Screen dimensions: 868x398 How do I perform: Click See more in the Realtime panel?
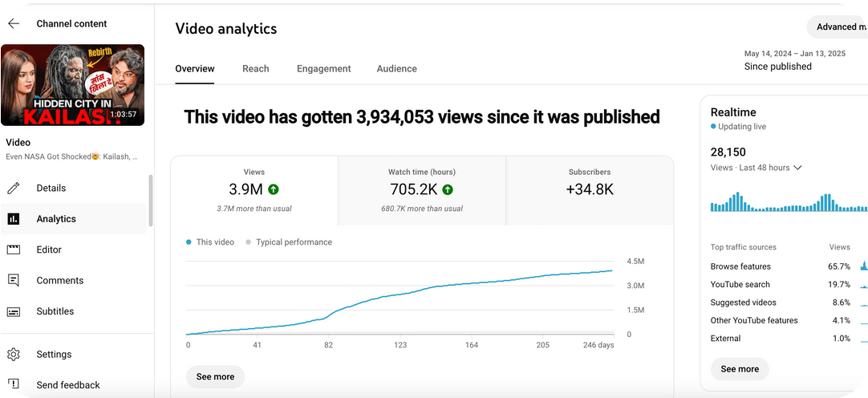pyautogui.click(x=739, y=369)
